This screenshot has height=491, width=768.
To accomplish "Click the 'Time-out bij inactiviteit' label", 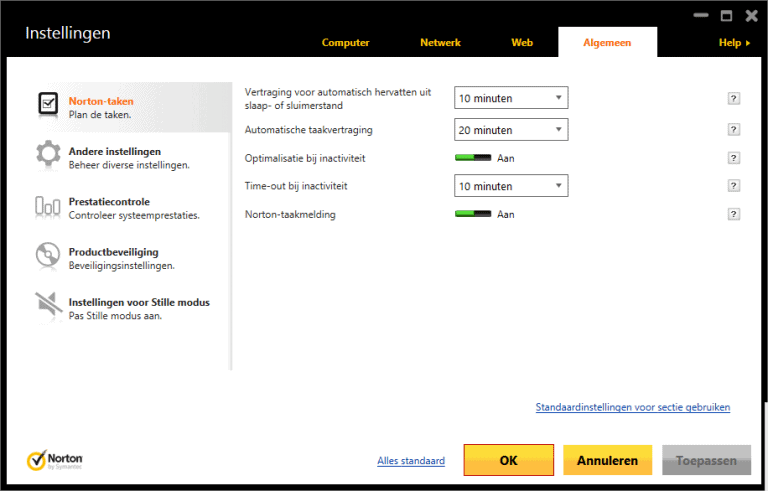I will click(x=296, y=186).
